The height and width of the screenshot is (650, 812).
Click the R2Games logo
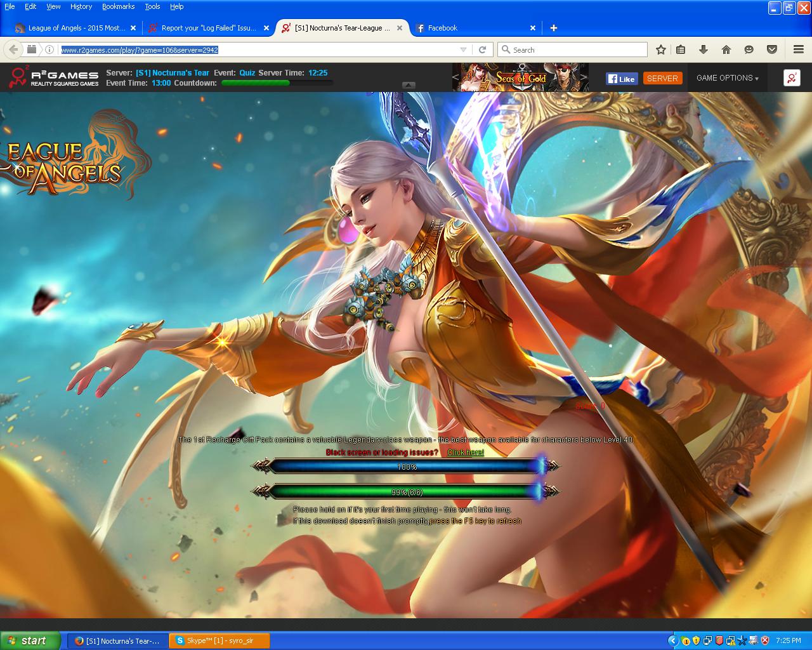point(54,77)
